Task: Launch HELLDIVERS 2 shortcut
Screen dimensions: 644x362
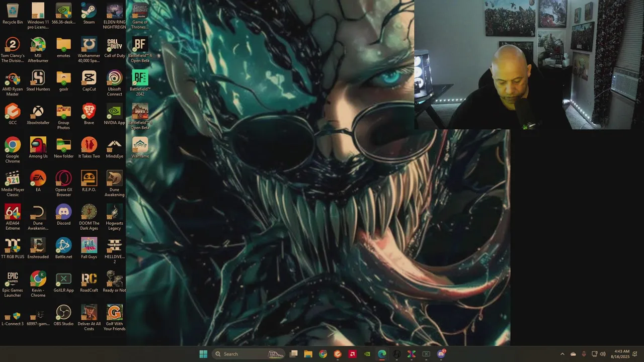Action: [x=114, y=251]
